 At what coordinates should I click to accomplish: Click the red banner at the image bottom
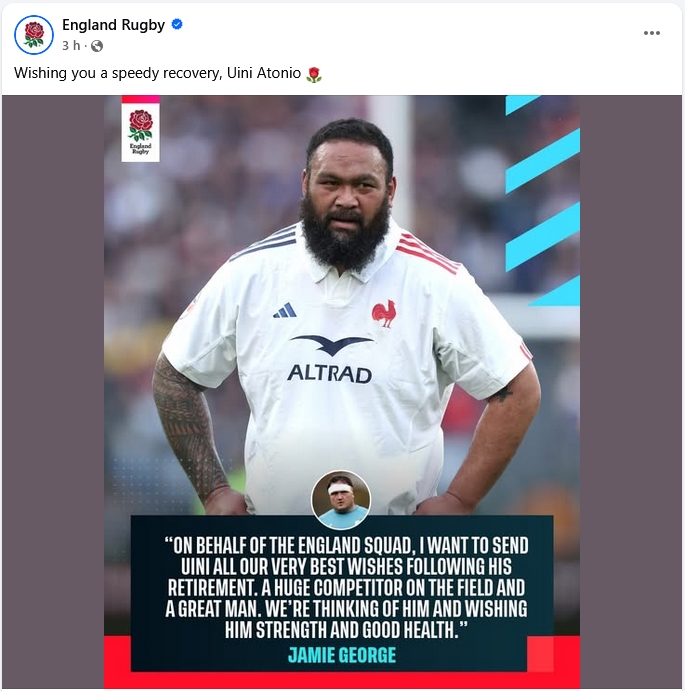point(342,678)
